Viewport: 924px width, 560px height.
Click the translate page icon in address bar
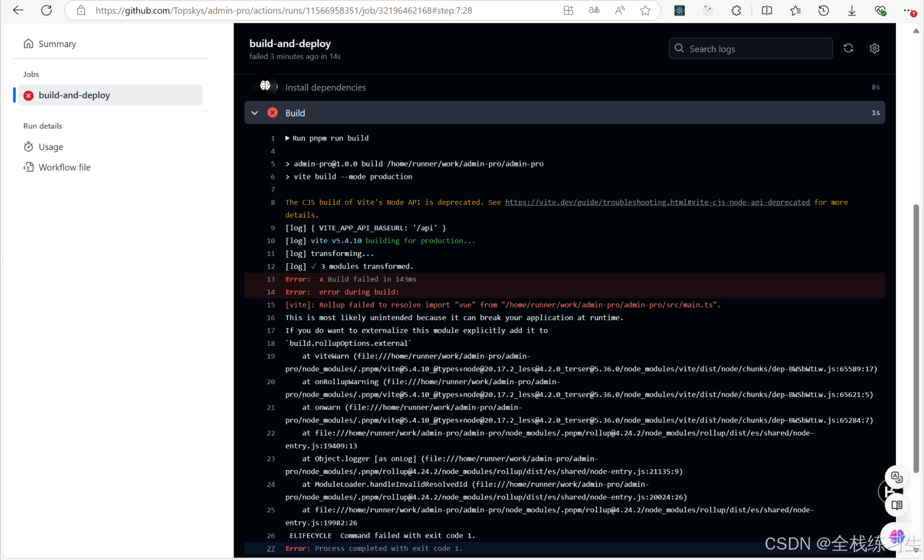pos(594,10)
